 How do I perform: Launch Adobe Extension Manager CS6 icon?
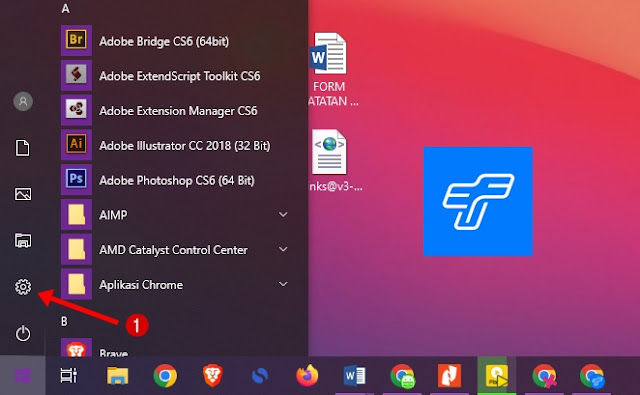[x=76, y=110]
